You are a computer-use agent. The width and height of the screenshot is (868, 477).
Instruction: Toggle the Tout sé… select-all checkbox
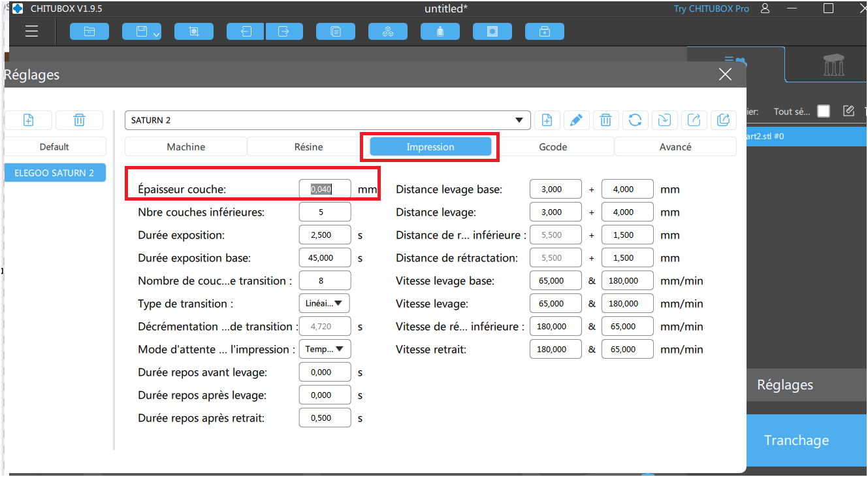pyautogui.click(x=824, y=111)
